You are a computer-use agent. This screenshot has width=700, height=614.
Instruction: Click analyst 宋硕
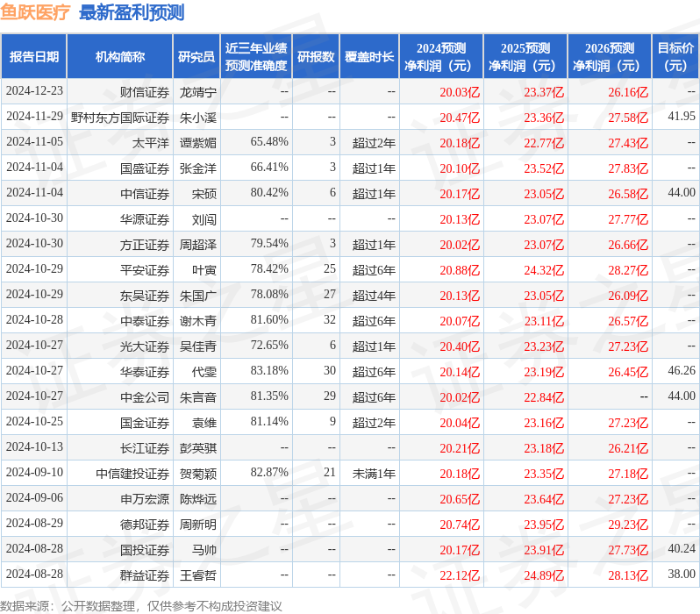(x=204, y=194)
